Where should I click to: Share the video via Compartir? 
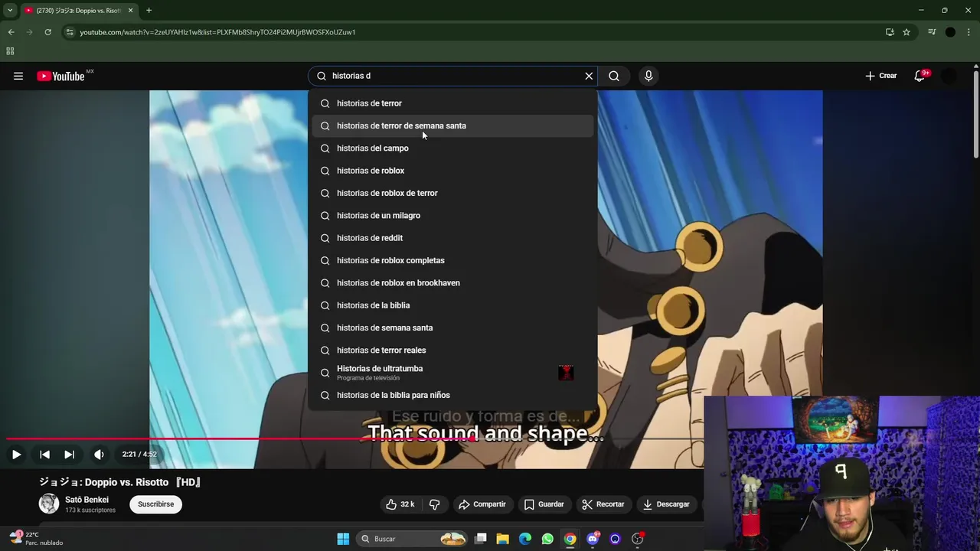tap(482, 504)
